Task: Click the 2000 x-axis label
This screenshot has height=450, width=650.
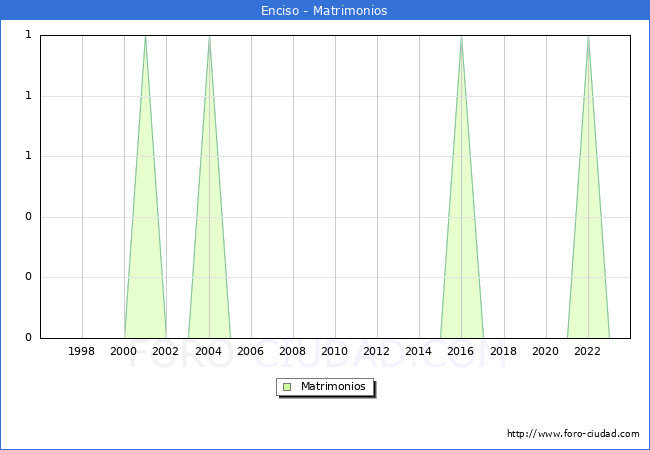Action: (x=124, y=351)
